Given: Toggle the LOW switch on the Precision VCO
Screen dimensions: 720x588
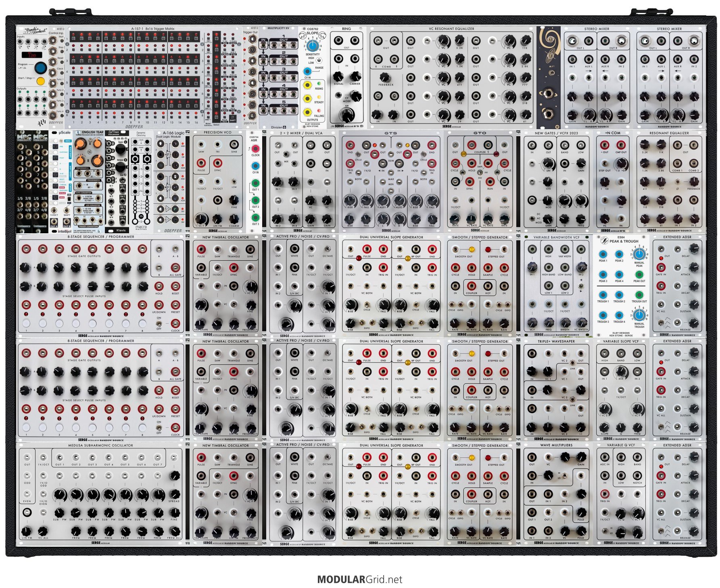Looking at the screenshot, I should point(234,182).
